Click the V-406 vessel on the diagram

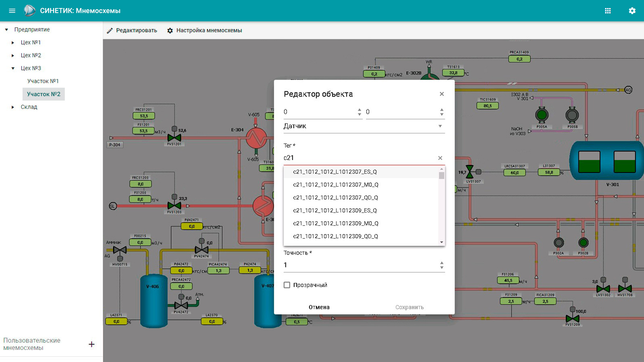154,301
